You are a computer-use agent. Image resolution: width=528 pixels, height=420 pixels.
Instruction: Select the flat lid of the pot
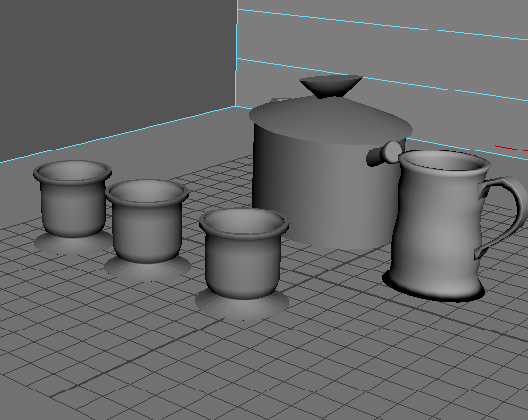(330, 120)
